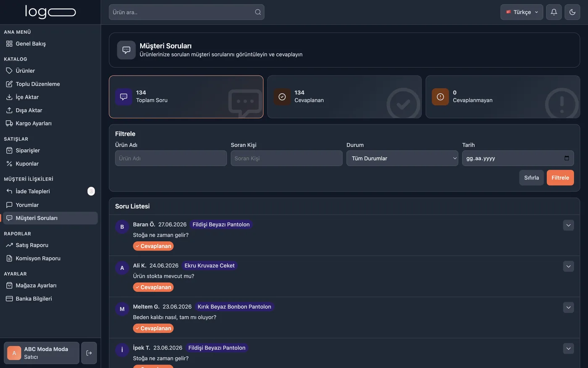Screen dimensions: 588x368
Task: Click the Siparişler bag icon
Action: (x=9, y=151)
